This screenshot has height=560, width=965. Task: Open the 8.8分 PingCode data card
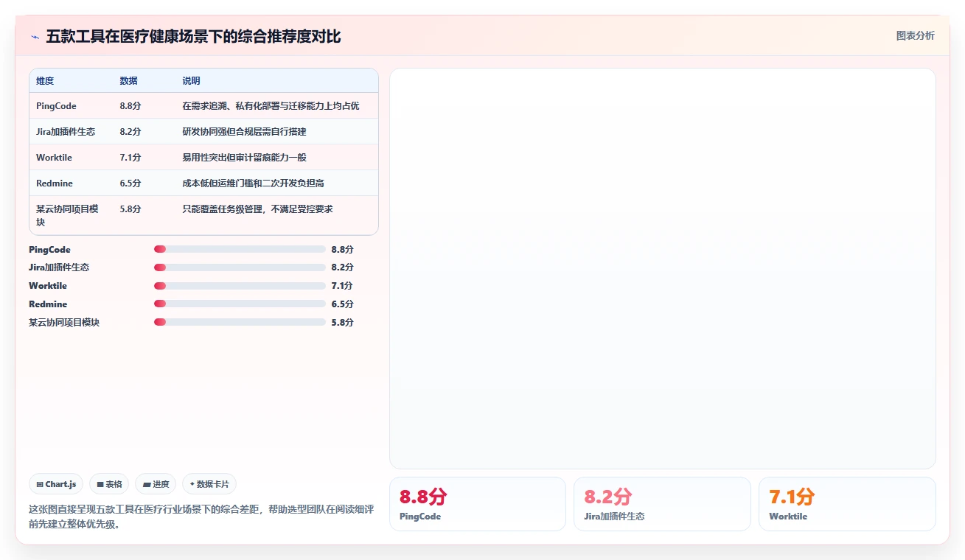tap(477, 504)
